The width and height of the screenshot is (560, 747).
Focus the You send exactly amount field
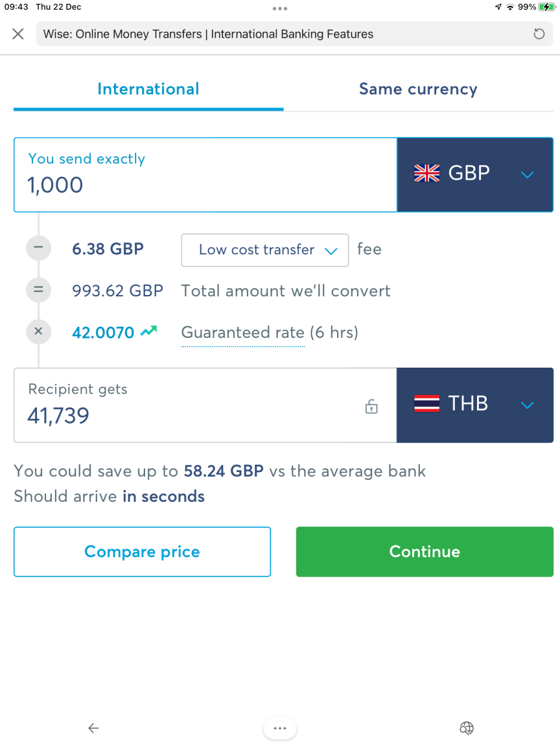point(205,174)
